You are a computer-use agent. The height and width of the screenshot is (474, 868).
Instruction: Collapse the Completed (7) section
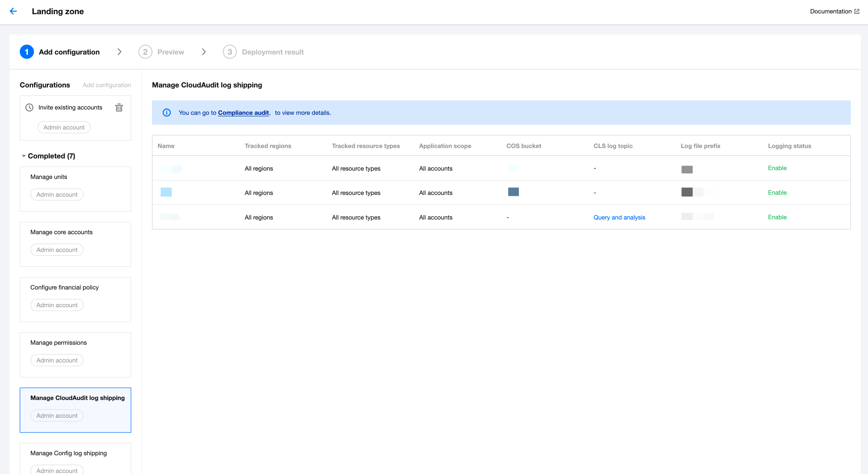point(24,156)
